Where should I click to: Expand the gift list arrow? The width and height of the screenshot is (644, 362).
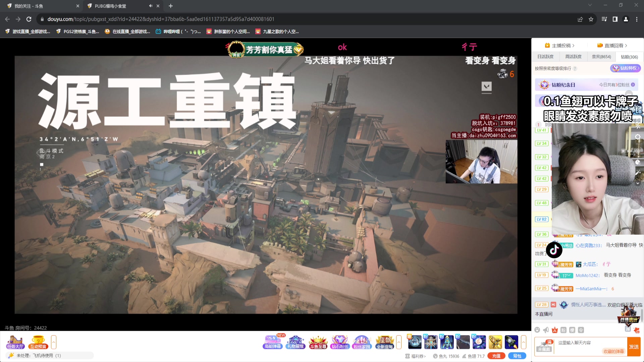click(x=523, y=342)
